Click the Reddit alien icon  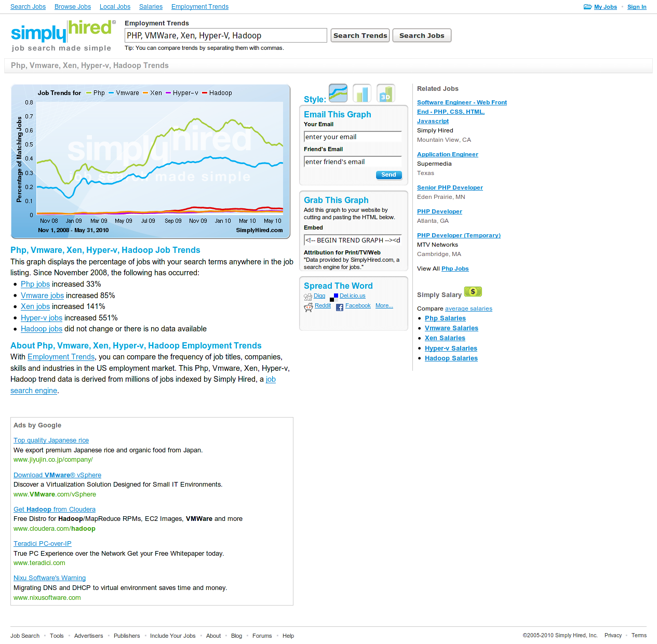(x=309, y=307)
